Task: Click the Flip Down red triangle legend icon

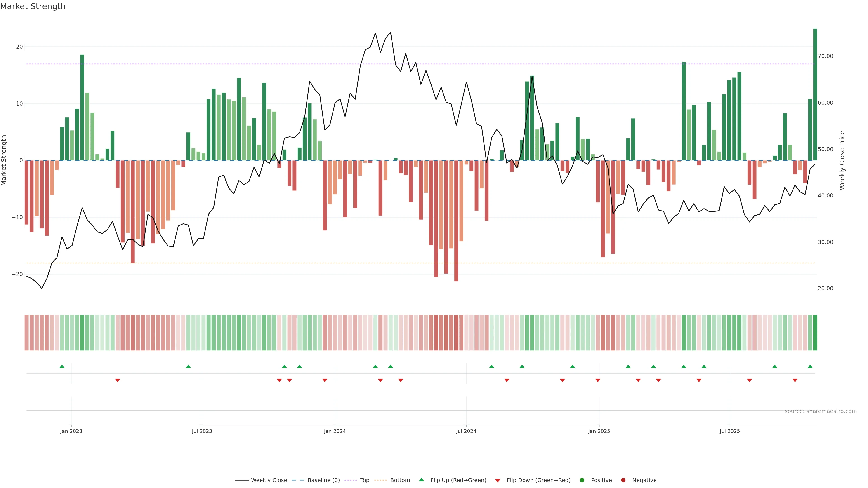Action: click(x=498, y=481)
